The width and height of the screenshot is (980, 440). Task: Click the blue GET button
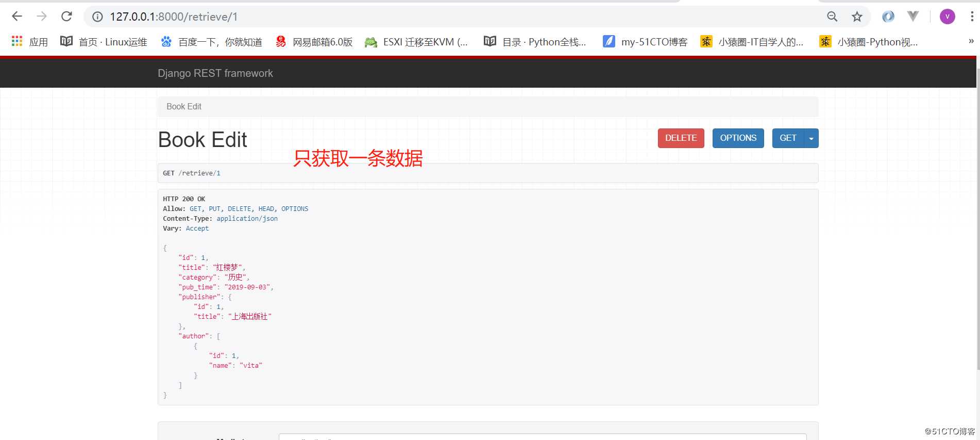click(x=788, y=138)
